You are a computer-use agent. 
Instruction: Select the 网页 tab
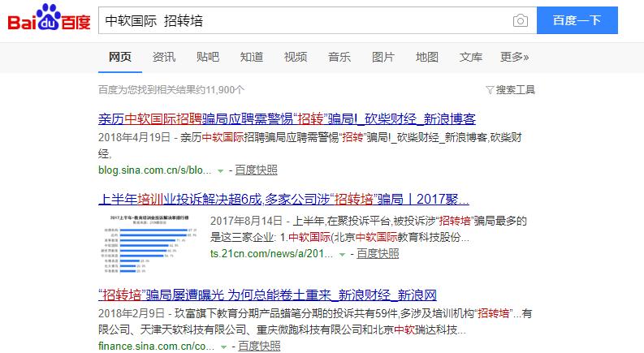tap(120, 57)
